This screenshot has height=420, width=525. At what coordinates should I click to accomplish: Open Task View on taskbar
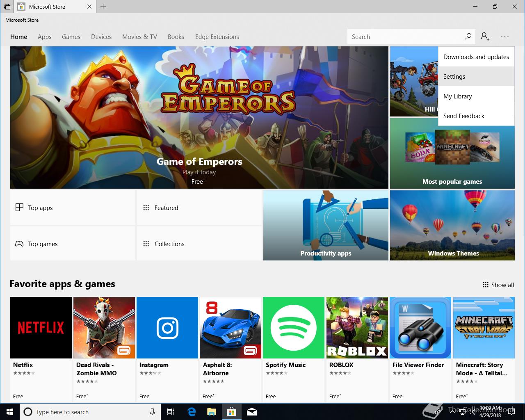(x=171, y=412)
